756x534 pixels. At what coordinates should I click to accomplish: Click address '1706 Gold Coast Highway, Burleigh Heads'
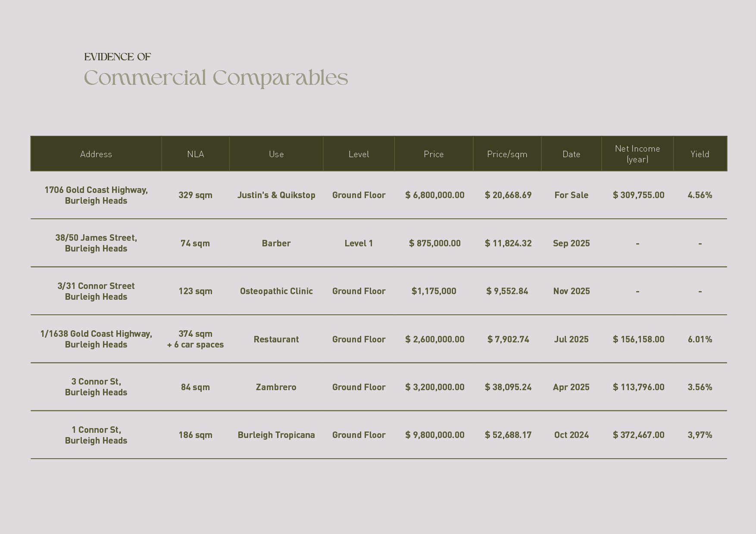pos(96,195)
